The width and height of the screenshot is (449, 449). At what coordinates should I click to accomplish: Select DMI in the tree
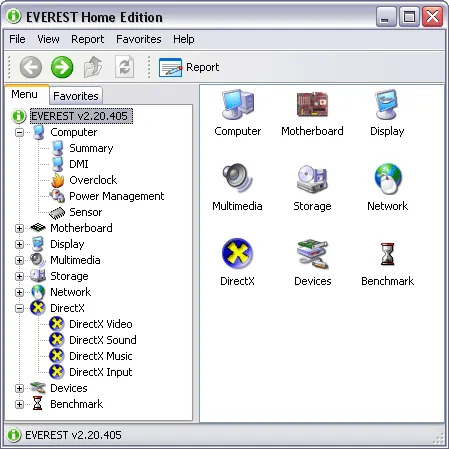(x=79, y=164)
